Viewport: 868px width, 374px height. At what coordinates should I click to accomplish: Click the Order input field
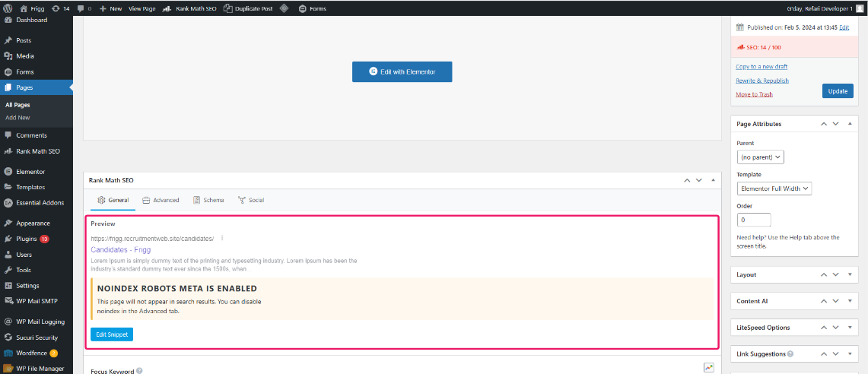tap(754, 220)
